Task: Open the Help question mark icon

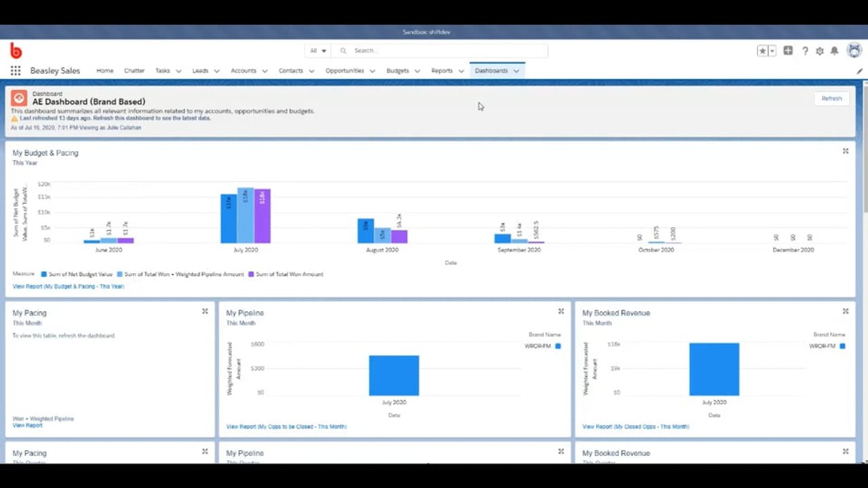Action: coord(805,51)
